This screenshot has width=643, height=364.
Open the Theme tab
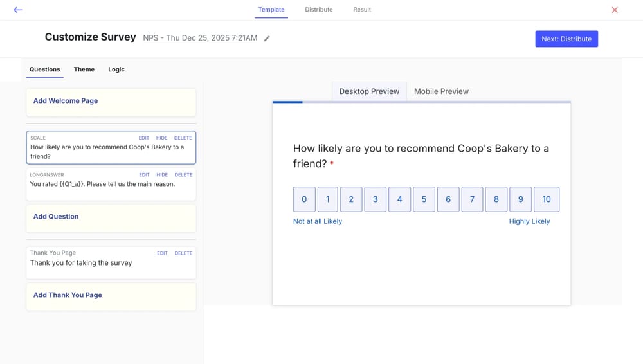pyautogui.click(x=84, y=69)
